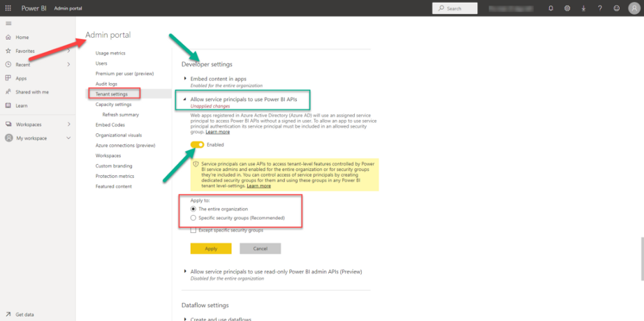Expand Favorites chevron in sidebar

[68, 51]
